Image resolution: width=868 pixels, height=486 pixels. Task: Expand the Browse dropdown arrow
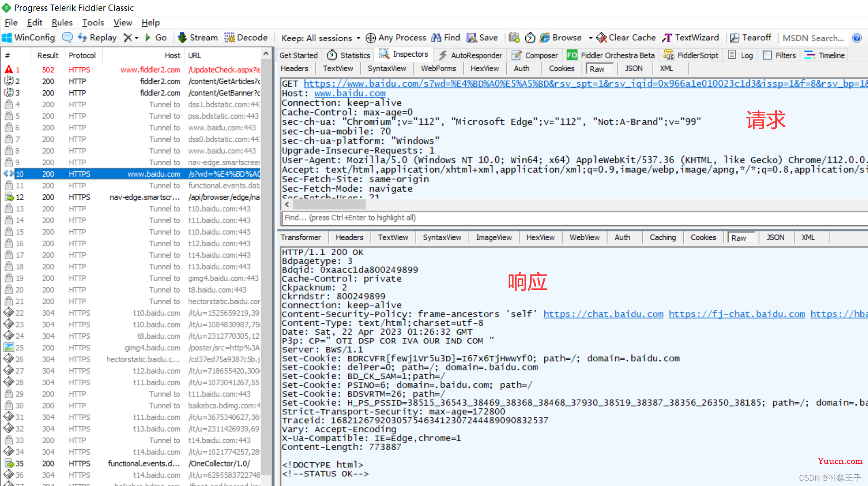click(x=590, y=38)
